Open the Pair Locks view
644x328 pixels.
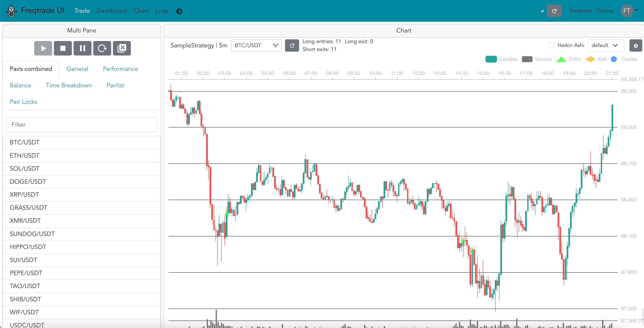click(x=23, y=102)
